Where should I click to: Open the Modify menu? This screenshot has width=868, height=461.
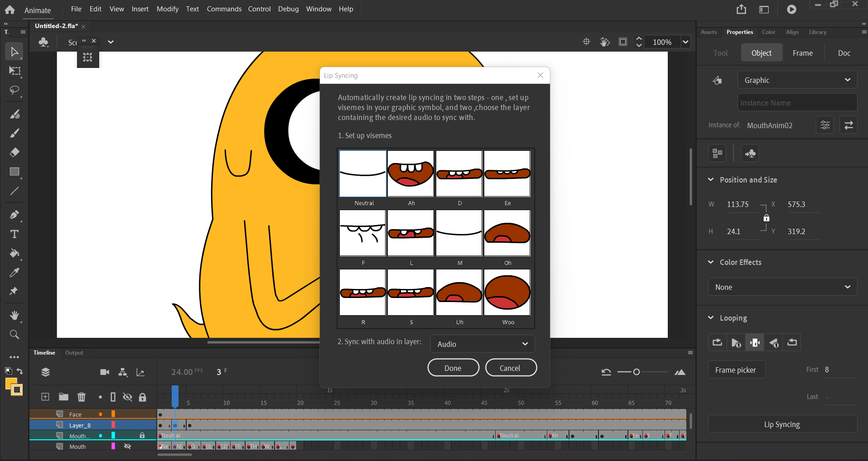[168, 9]
